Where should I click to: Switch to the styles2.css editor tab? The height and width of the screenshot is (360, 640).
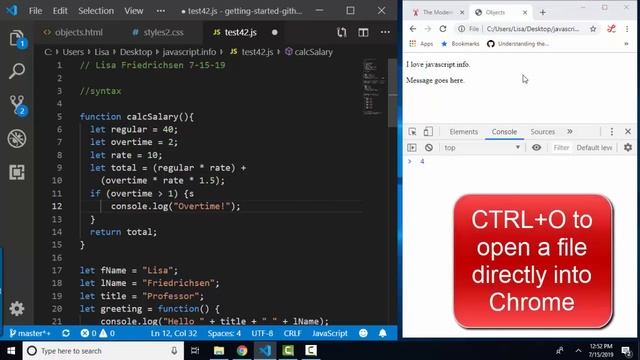tap(158, 32)
